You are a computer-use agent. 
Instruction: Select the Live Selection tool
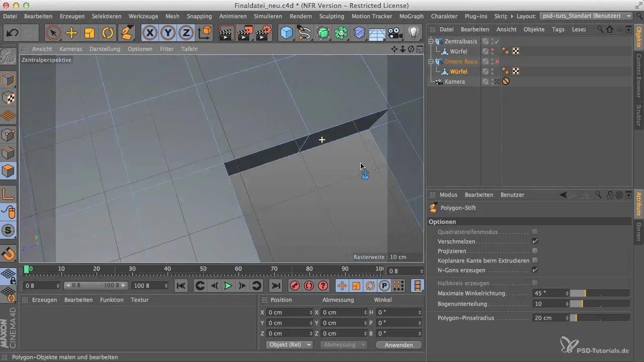pos(53,33)
